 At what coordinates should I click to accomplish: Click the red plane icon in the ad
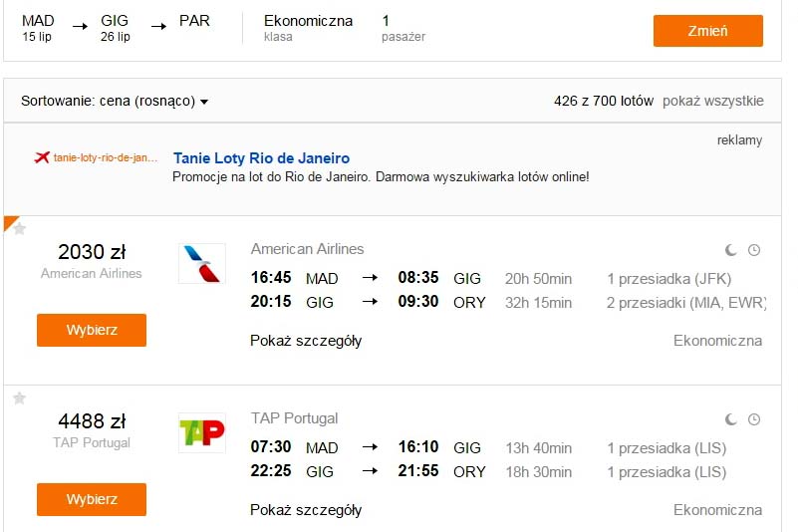(42, 157)
